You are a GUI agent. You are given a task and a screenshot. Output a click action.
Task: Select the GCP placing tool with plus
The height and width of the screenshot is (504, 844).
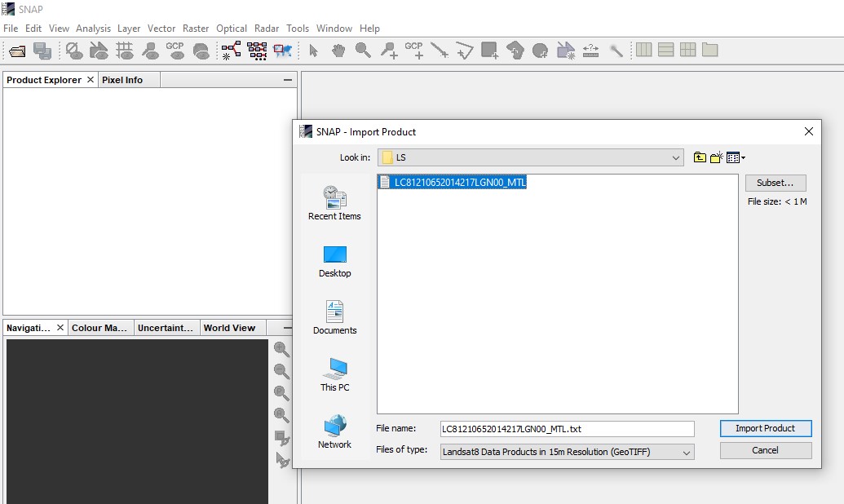[x=414, y=51]
